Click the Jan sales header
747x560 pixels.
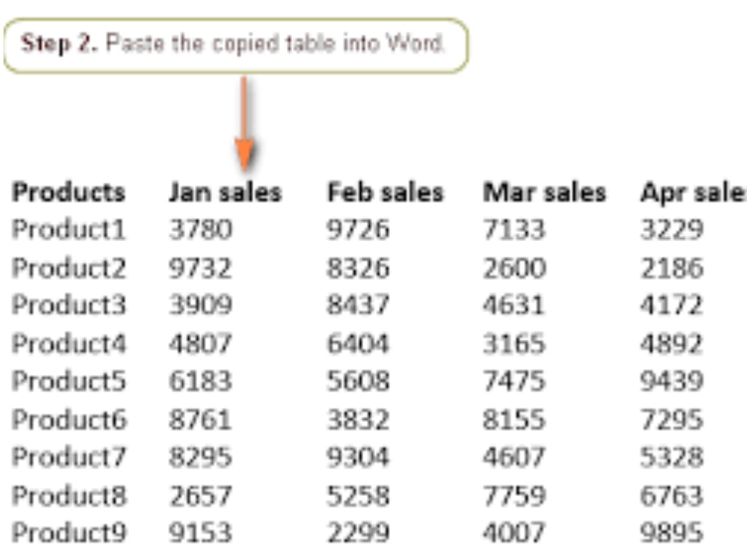coord(226,193)
